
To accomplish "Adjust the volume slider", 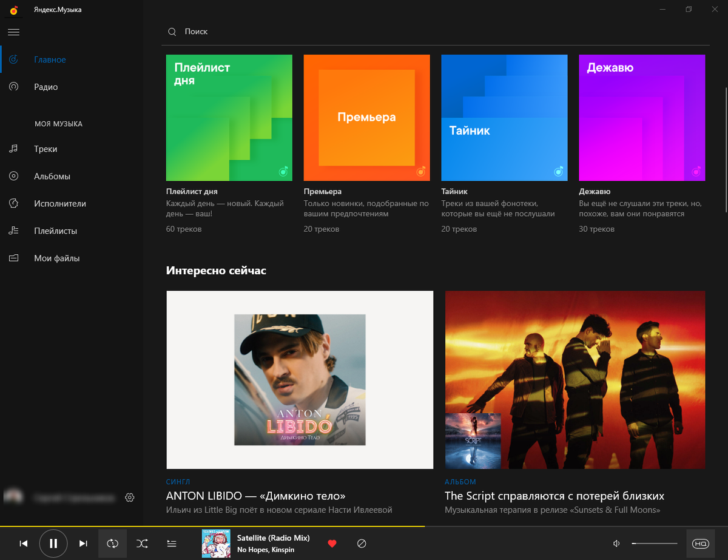I will (x=655, y=544).
